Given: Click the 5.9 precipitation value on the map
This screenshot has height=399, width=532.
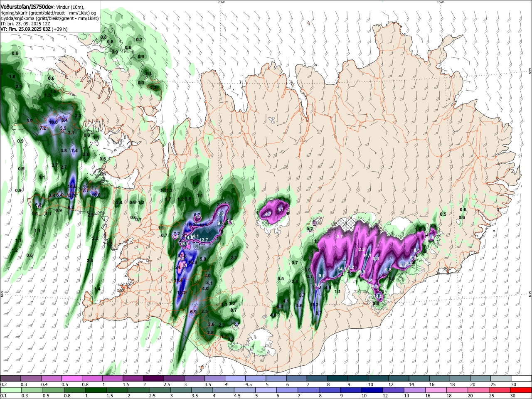Looking at the screenshot, I should (63, 128).
